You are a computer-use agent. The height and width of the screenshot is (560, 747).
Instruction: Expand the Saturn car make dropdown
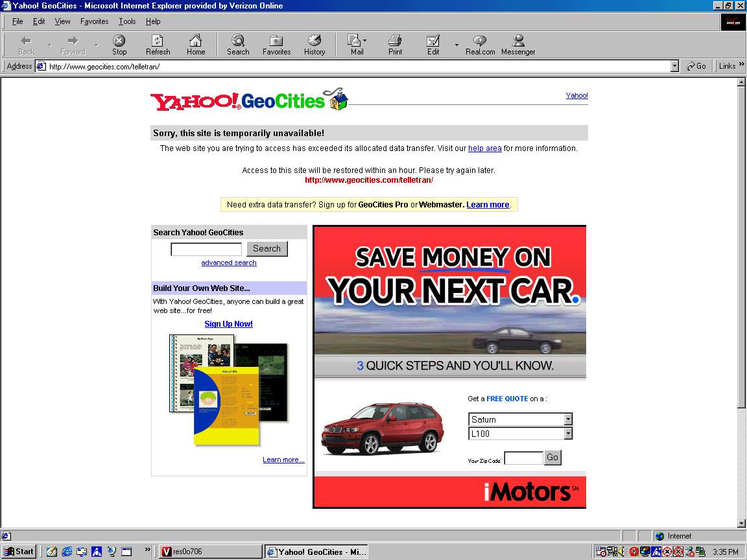(568, 419)
